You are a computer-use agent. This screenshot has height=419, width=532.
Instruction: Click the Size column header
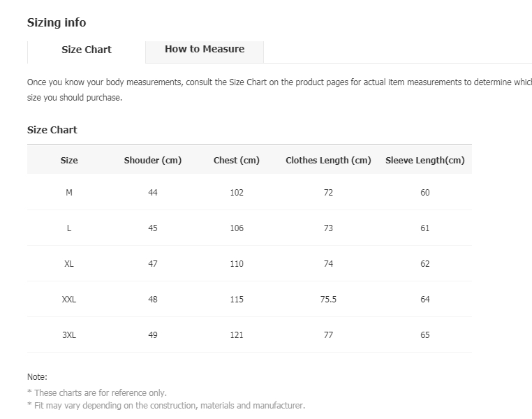(x=69, y=160)
